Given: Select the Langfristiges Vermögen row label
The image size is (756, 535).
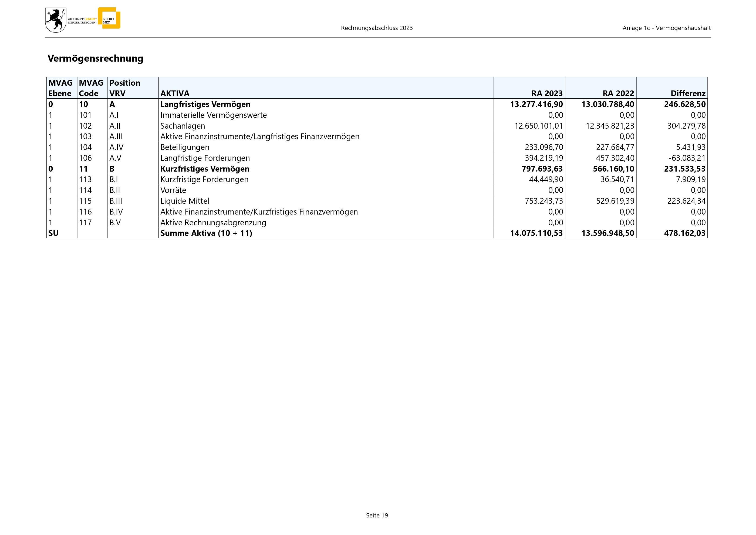Looking at the screenshot, I should (205, 104).
